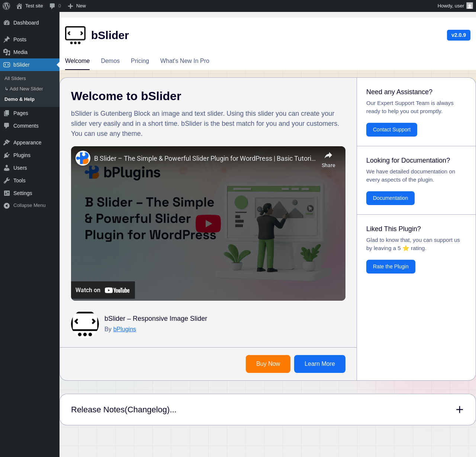Screen dimensions: 476x457
Task: Click the WordPress logo icon
Action: (6, 6)
